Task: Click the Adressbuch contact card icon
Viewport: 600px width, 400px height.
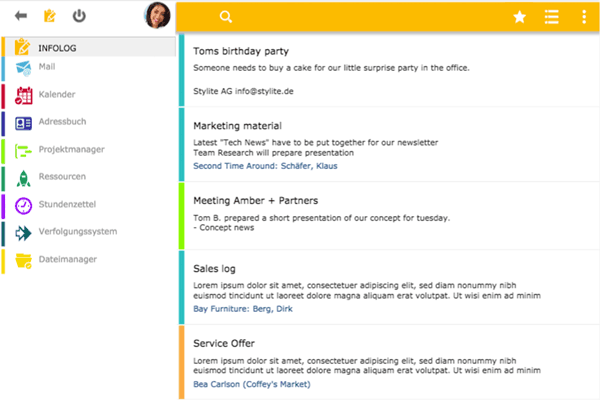Action: [x=22, y=123]
